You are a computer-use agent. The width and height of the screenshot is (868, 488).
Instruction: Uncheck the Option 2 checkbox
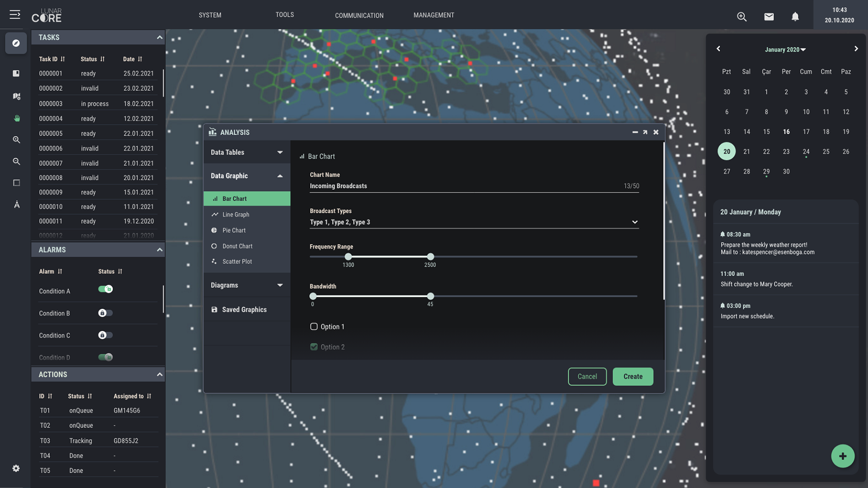pos(314,347)
